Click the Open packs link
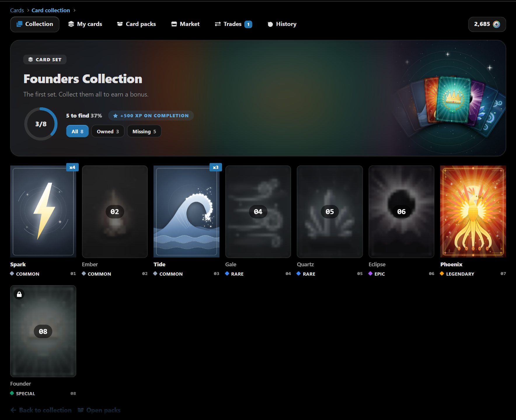 coord(99,410)
